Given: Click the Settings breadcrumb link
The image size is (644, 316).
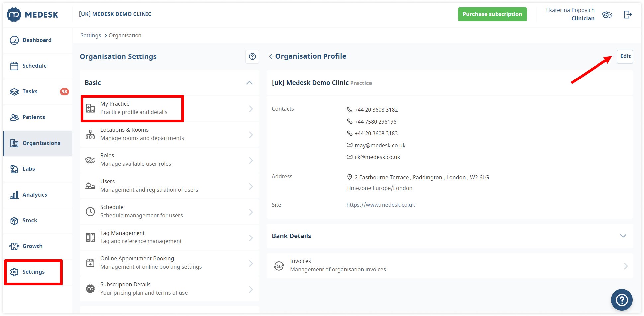Looking at the screenshot, I should pyautogui.click(x=91, y=36).
